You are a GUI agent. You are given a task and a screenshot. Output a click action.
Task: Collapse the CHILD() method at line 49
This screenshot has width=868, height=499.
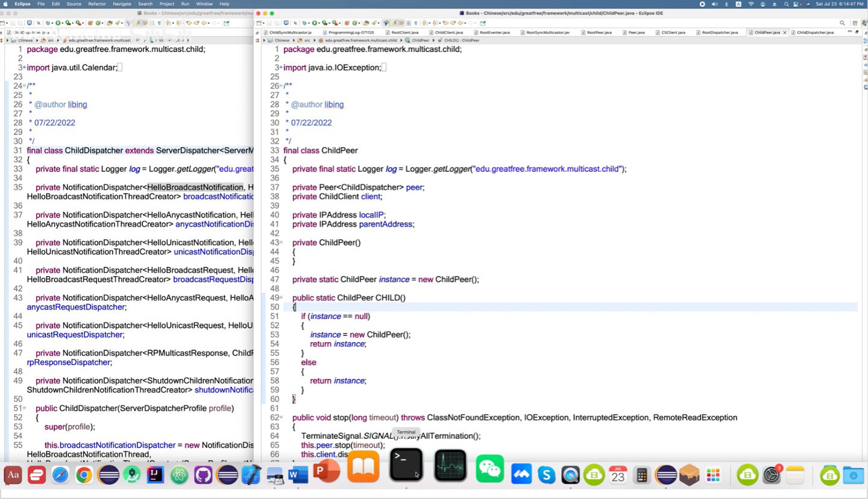pos(281,298)
